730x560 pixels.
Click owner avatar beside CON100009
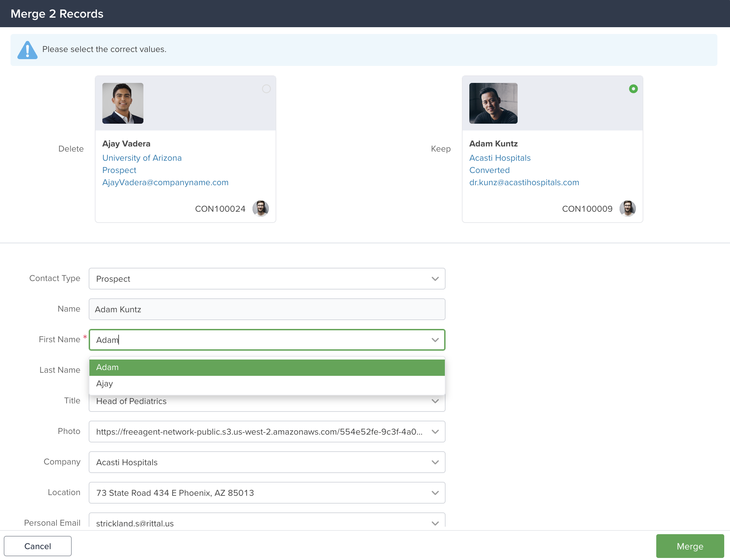(628, 208)
